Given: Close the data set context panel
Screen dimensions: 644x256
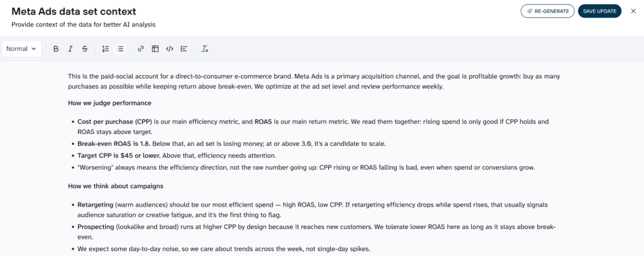Looking at the screenshot, I should pos(633,11).
